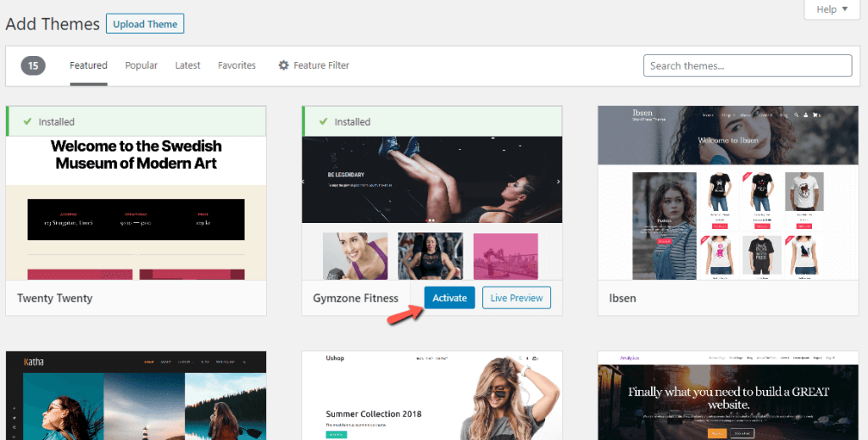View the Ibsen theme thumbnail
The height and width of the screenshot is (440, 868).
pos(728,193)
